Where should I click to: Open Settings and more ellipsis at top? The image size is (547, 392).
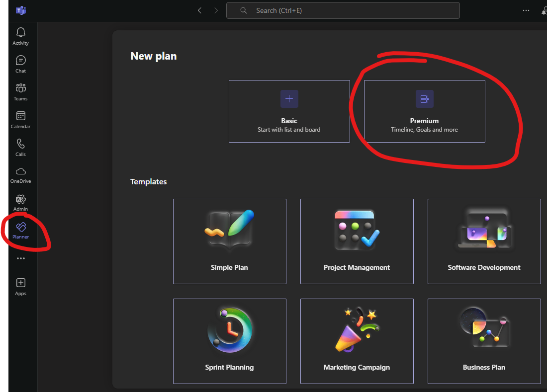point(526,11)
